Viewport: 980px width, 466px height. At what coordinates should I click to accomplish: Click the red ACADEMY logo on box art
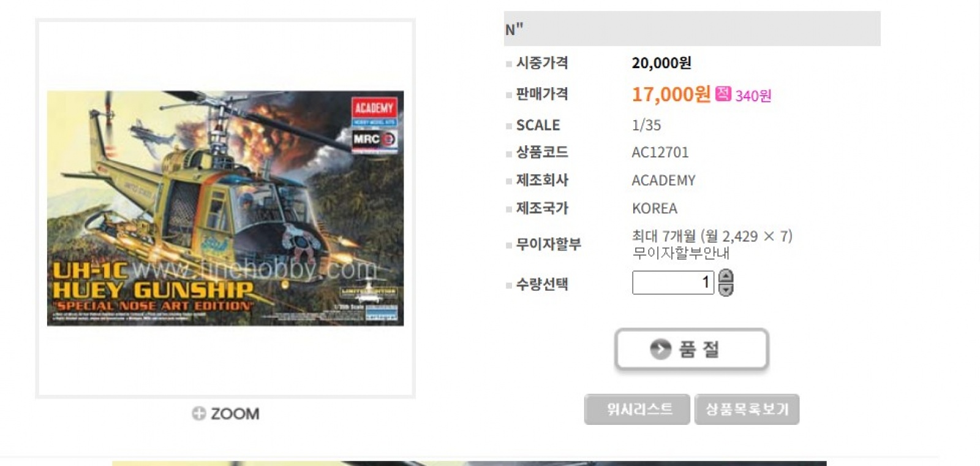[x=374, y=108]
